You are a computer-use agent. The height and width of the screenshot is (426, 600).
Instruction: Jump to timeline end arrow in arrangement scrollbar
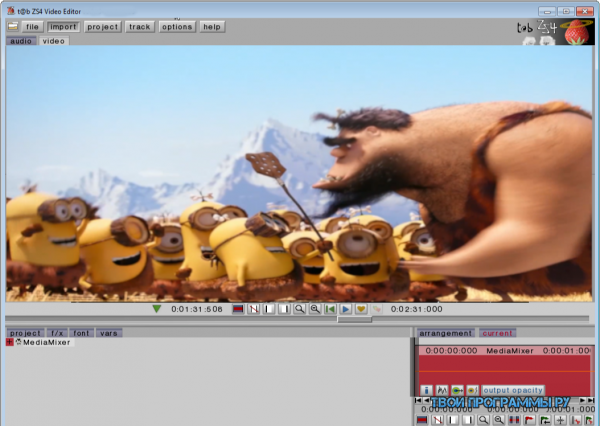pyautogui.click(x=591, y=400)
